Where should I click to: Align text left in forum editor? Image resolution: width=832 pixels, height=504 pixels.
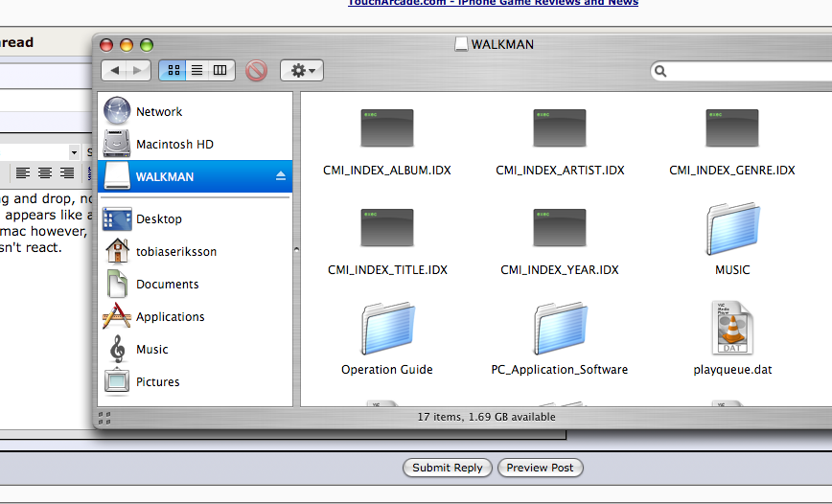click(x=22, y=173)
